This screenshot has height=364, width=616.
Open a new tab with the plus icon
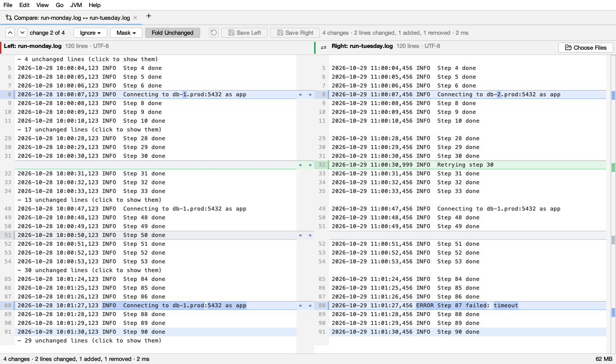[x=149, y=16]
